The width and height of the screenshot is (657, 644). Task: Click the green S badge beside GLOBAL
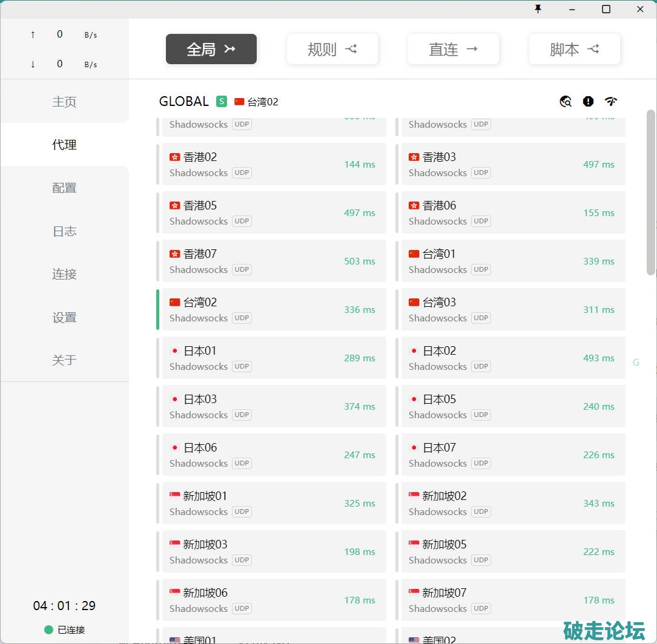click(222, 102)
